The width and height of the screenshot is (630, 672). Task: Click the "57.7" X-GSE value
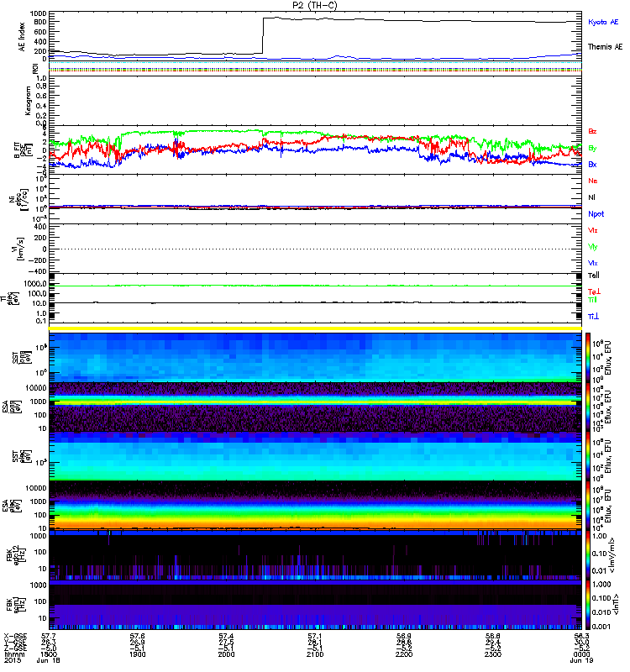(x=49, y=636)
